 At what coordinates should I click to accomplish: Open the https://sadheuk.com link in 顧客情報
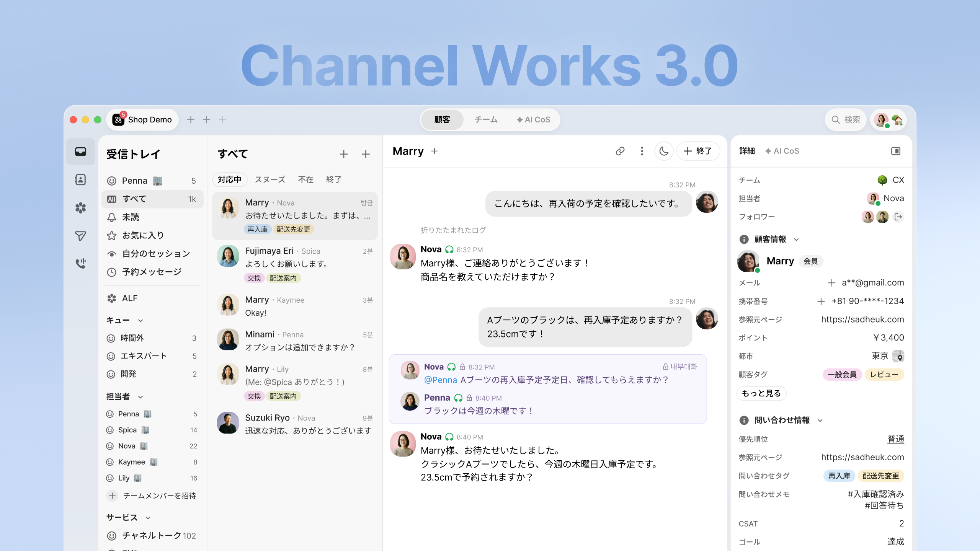(862, 320)
